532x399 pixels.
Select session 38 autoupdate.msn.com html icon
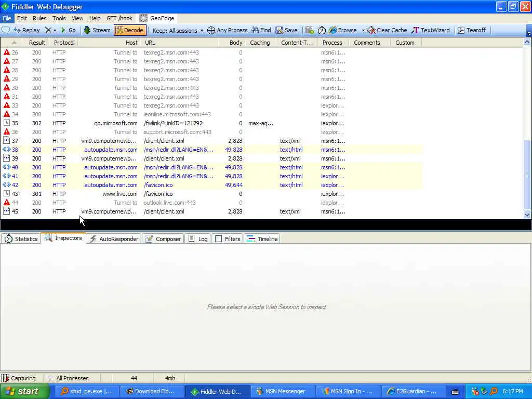(6, 149)
